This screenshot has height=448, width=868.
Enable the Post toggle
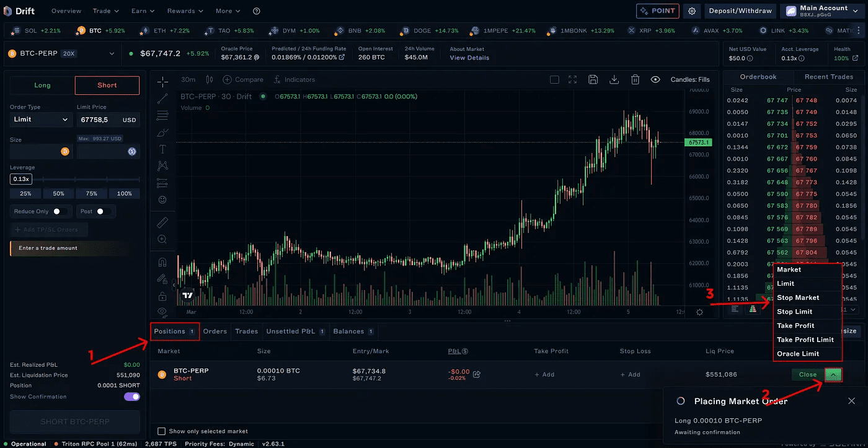[x=103, y=211]
